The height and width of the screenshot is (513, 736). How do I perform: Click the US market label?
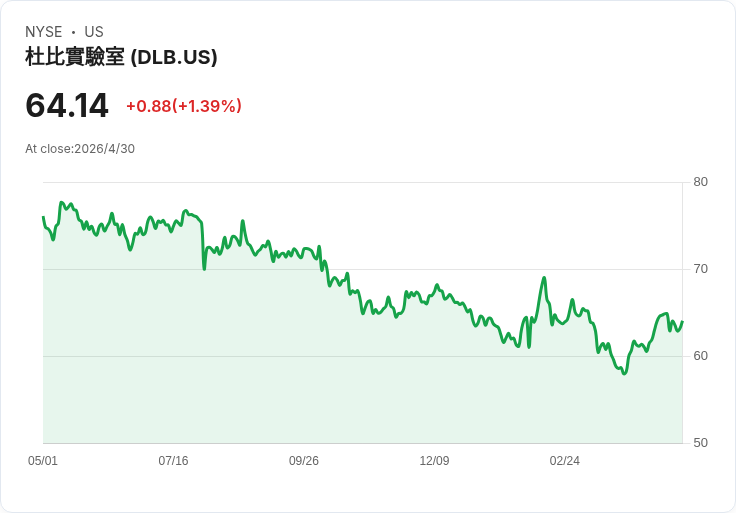94,32
